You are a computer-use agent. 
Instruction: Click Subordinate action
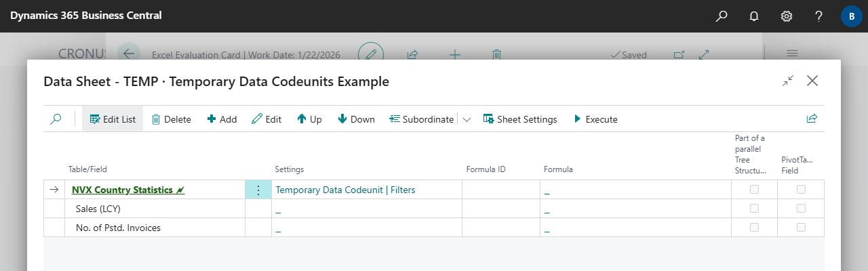pyautogui.click(x=422, y=119)
